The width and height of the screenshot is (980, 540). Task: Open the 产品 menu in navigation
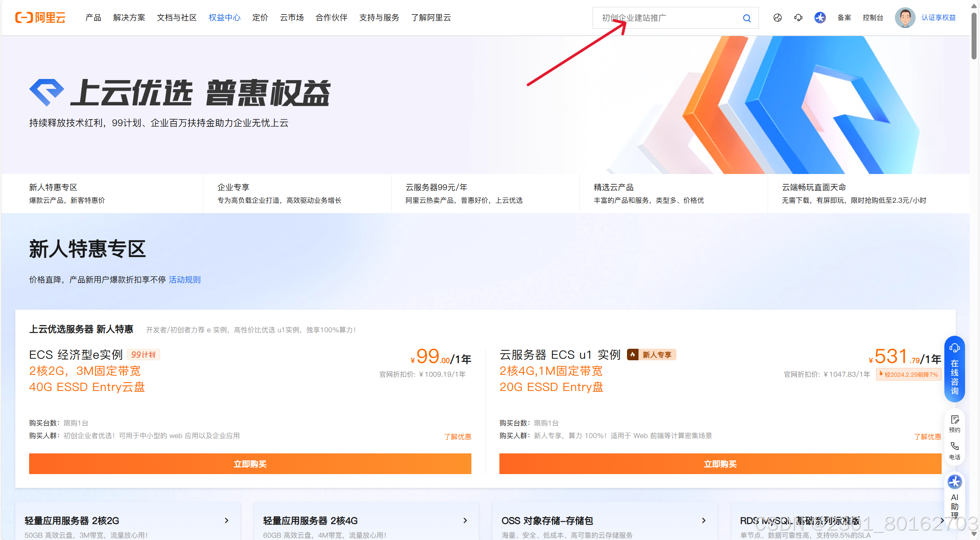93,18
